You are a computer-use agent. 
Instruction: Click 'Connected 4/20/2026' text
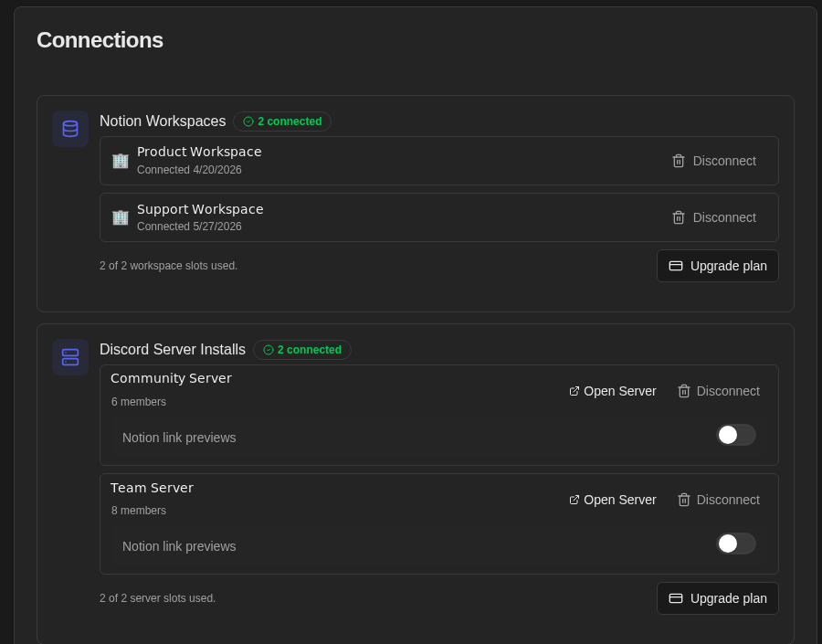point(189,170)
